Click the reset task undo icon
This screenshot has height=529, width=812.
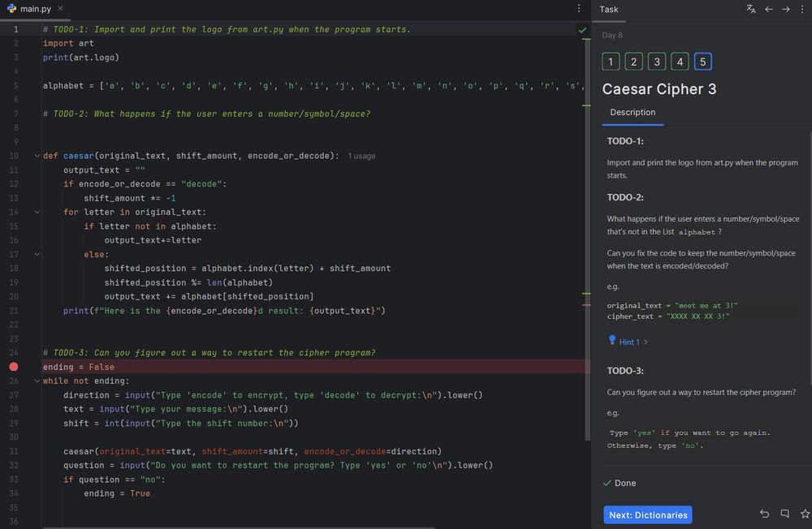pyautogui.click(x=764, y=514)
